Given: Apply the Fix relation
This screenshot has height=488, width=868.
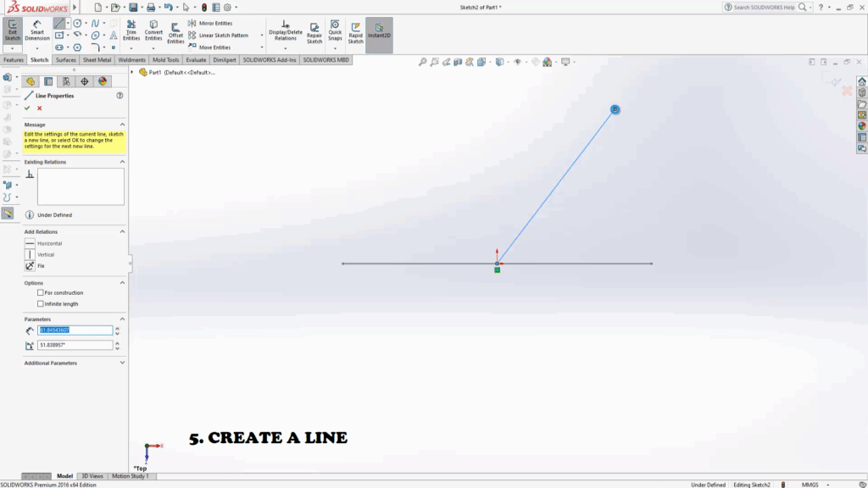Looking at the screenshot, I should click(41, 266).
